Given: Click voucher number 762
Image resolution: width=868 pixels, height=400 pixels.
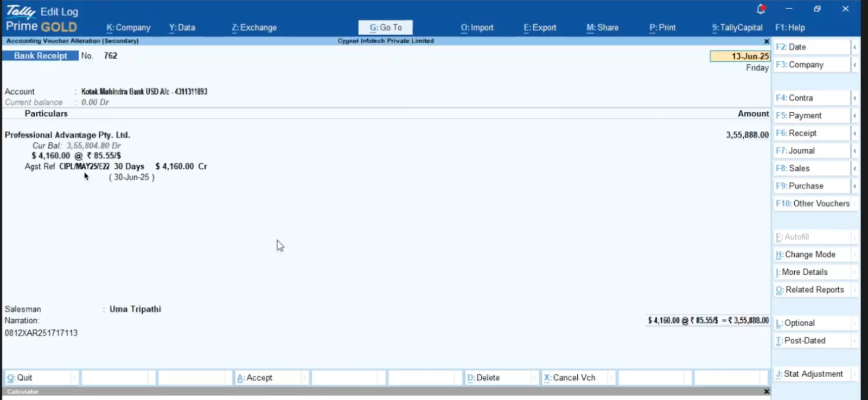Looking at the screenshot, I should click(x=111, y=56).
